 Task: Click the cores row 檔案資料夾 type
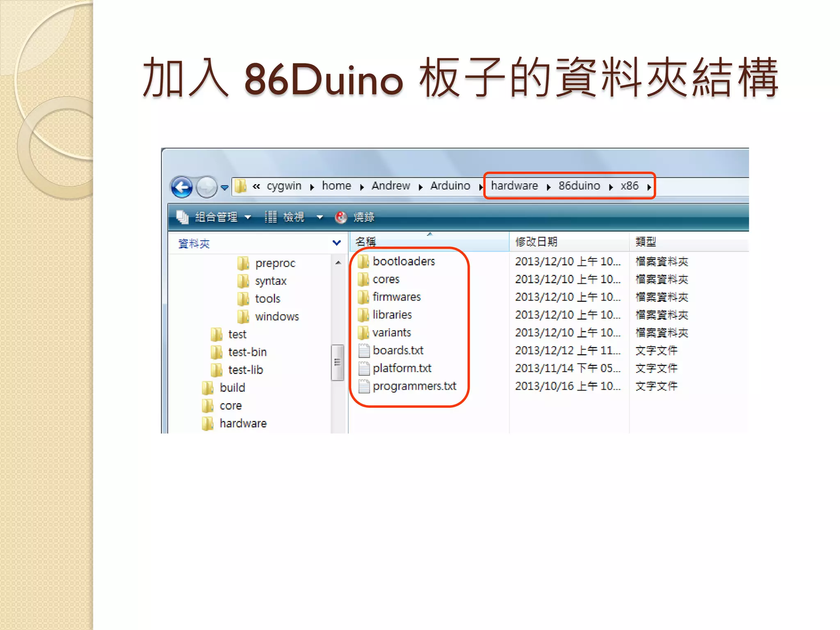point(662,279)
